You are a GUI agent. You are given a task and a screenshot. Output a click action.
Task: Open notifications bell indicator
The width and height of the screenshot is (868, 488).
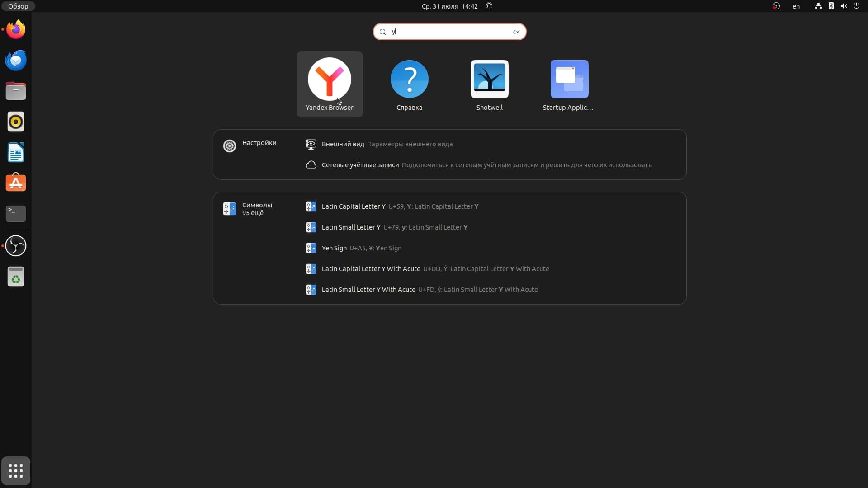tap(489, 6)
